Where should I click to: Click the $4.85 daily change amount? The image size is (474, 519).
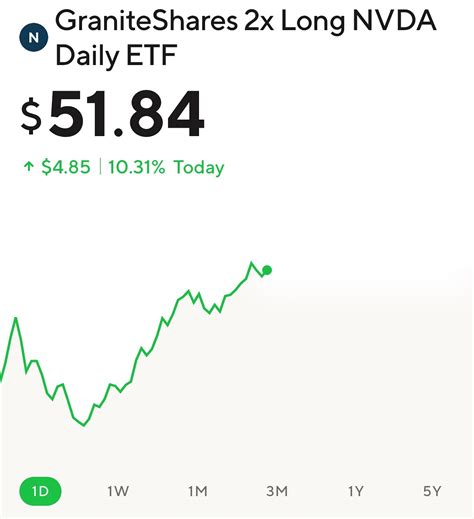66,167
